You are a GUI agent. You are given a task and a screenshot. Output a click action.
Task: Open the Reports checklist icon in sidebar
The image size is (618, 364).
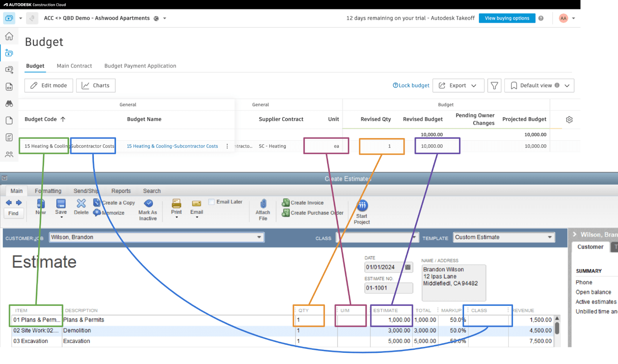9,137
